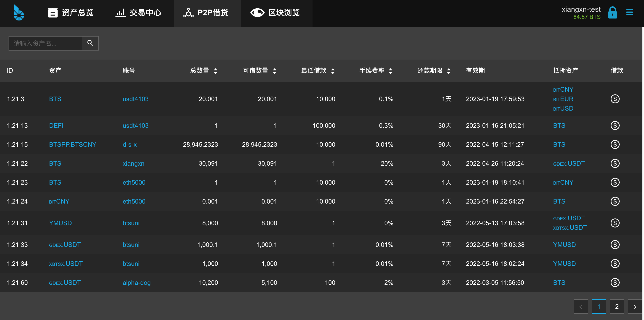Sort by 可借数量 column arrows

(x=274, y=71)
